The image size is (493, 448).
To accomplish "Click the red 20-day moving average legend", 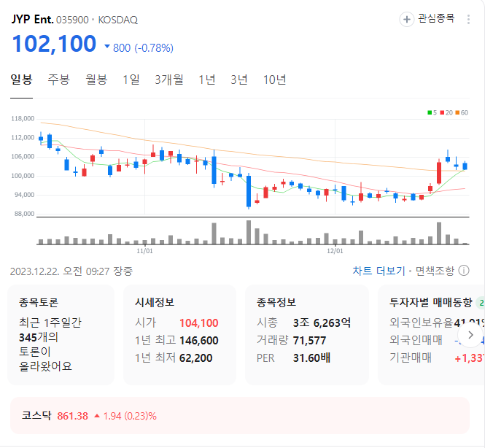I will coord(446,112).
